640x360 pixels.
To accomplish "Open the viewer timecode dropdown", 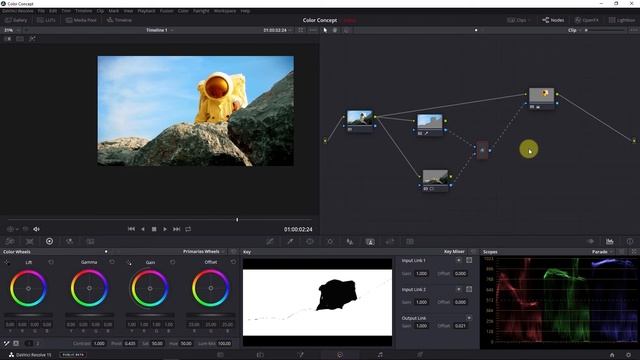I will coord(278,30).
